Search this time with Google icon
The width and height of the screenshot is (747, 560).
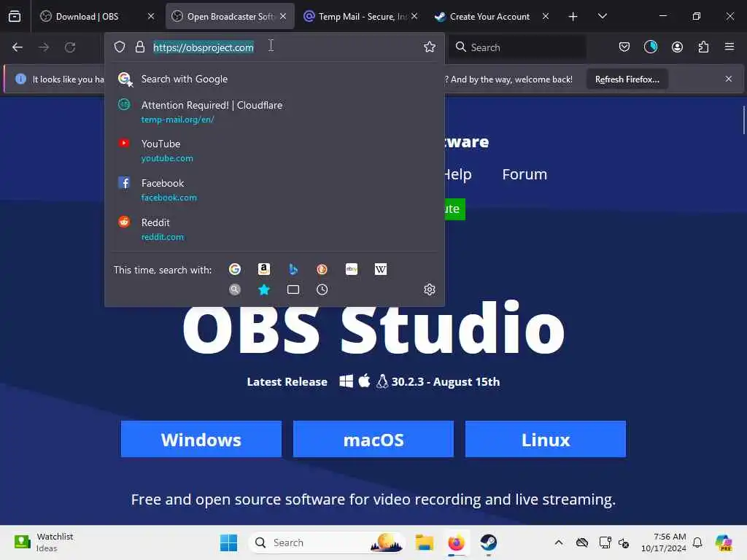235,270
